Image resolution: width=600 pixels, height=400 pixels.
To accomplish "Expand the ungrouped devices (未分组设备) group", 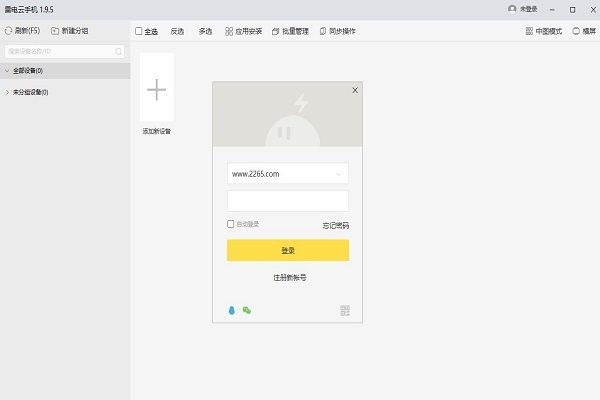I will point(7,92).
